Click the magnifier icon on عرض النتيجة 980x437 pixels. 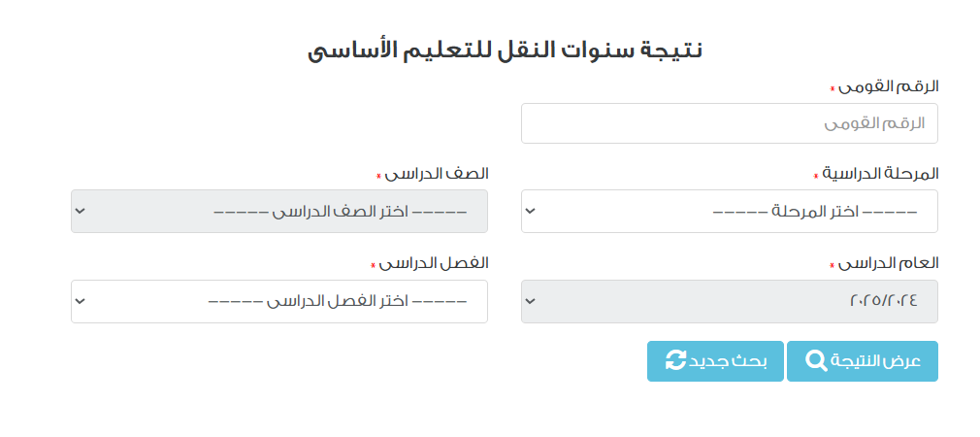point(817,361)
